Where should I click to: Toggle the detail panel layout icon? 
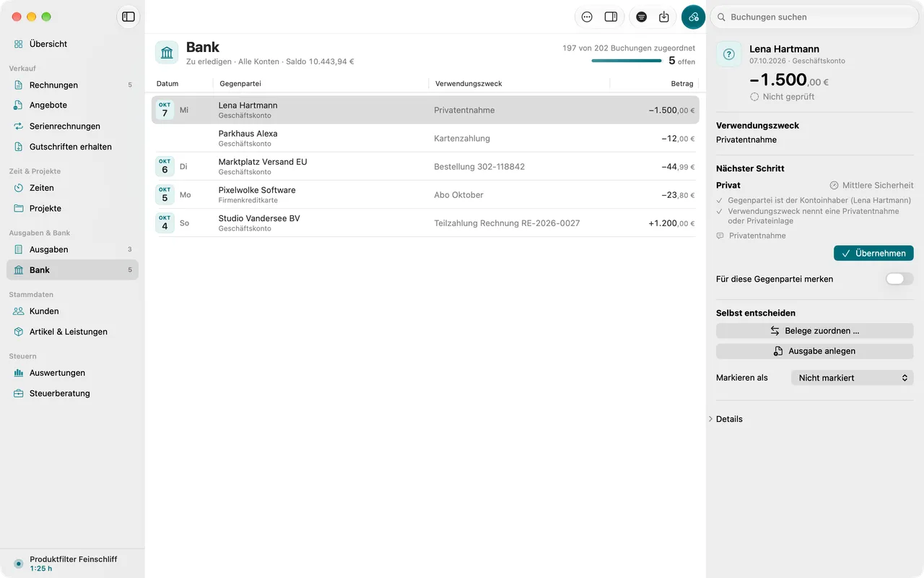[x=611, y=17]
